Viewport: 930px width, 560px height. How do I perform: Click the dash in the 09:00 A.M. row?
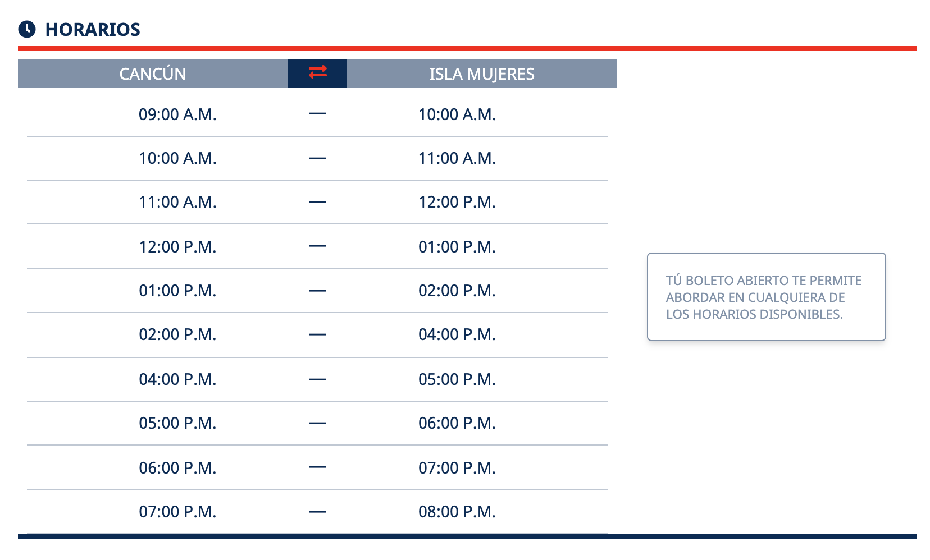pos(317,114)
